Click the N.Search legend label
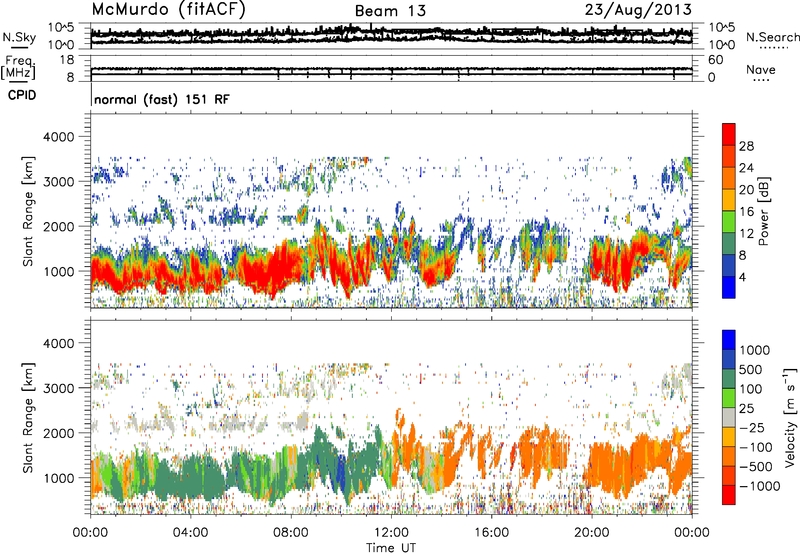Screen dimensions: 800x554 (x=772, y=37)
